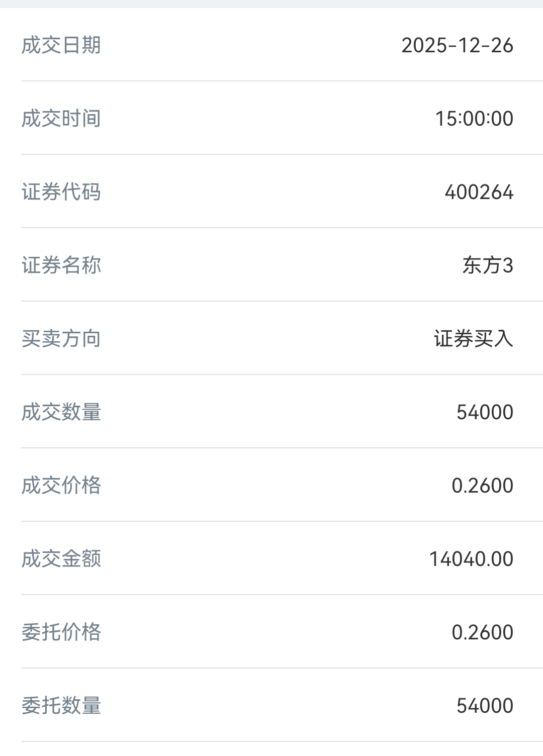Tap the 委托数量 value 54000
Screen dimensions: 543x756
(485, 706)
